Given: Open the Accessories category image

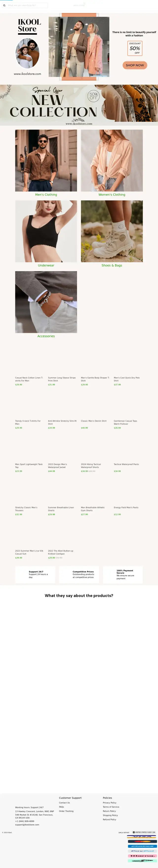Looking at the screenshot, I should (46, 302).
